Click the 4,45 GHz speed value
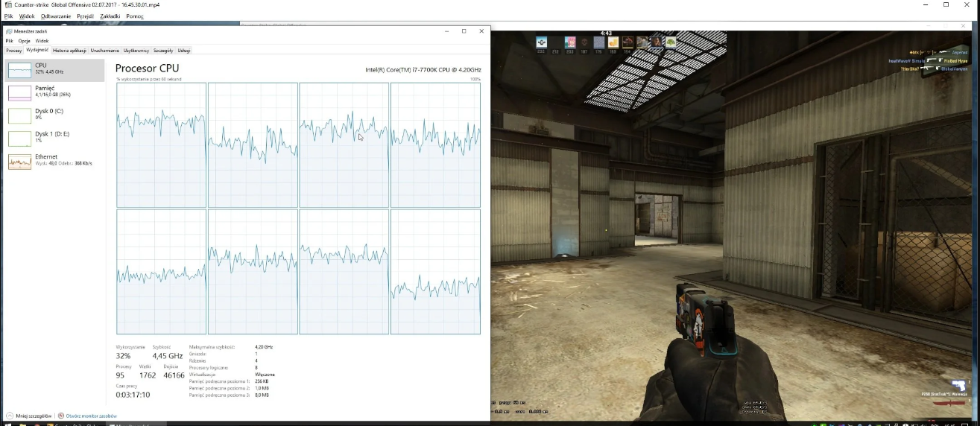 [x=168, y=356]
